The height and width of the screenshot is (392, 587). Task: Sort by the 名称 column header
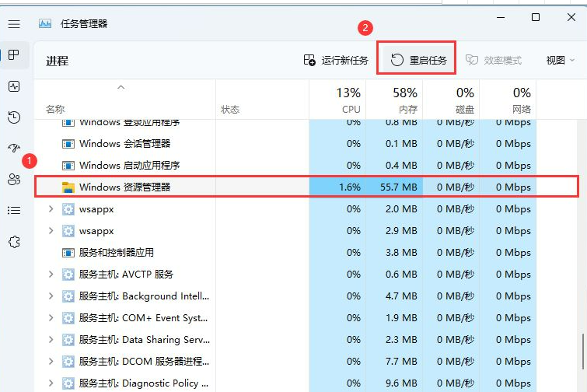[124, 100]
